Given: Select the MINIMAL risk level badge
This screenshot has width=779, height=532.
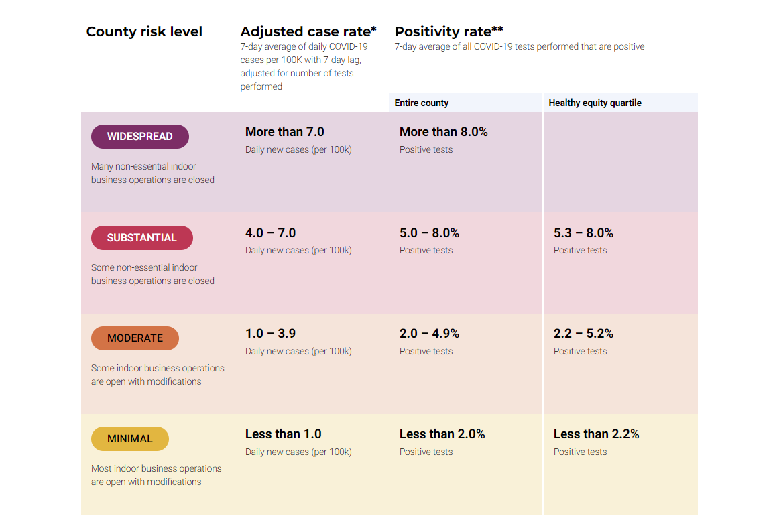Looking at the screenshot, I should tap(129, 439).
